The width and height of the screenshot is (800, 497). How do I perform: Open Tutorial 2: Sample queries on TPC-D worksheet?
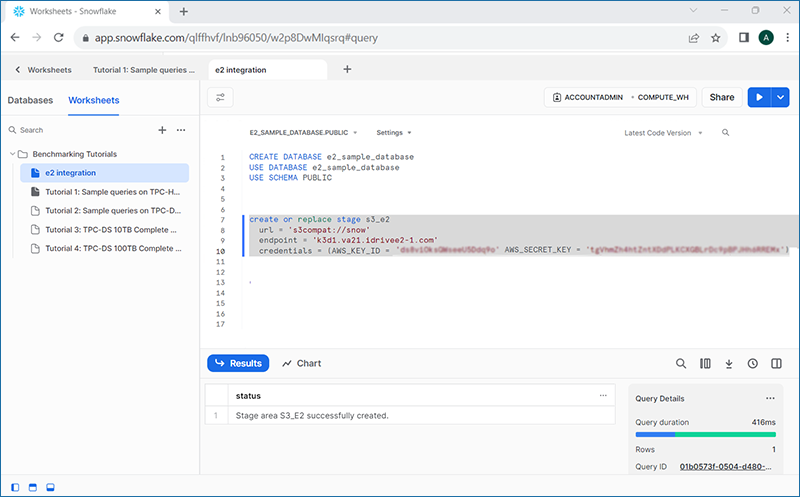click(105, 211)
